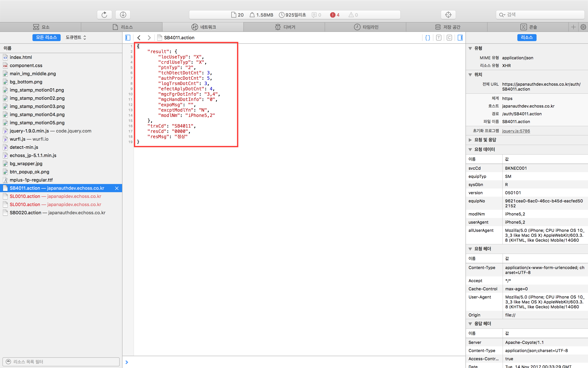
Task: Close the selected SB4011.action resource row
Action: (x=117, y=188)
